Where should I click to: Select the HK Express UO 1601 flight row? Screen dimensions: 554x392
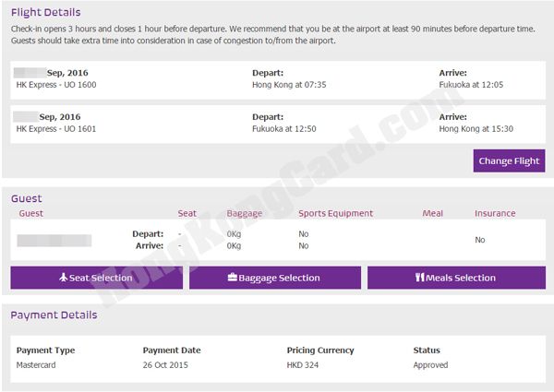point(56,128)
